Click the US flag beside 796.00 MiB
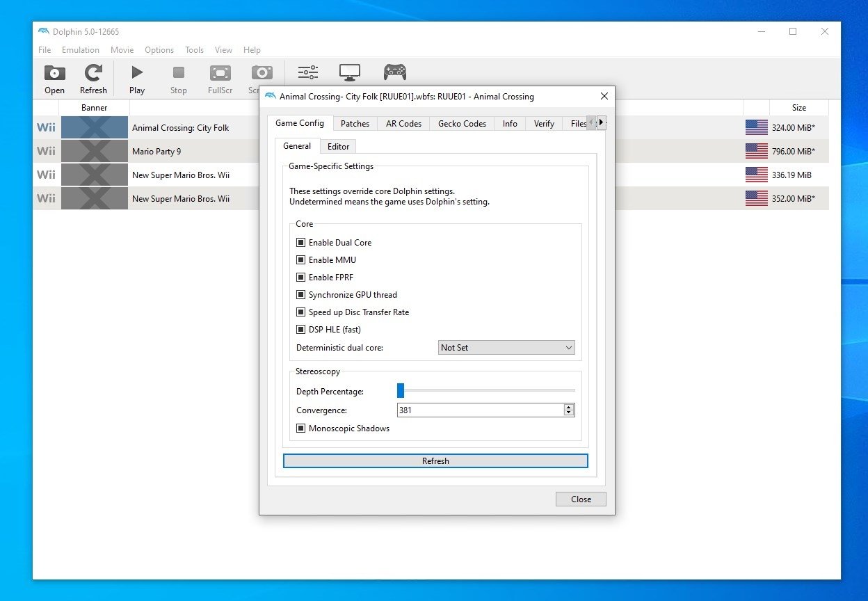This screenshot has height=601, width=868. click(757, 151)
